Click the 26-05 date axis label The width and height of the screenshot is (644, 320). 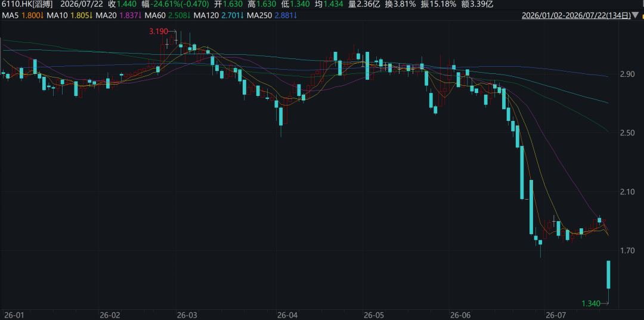[x=374, y=315]
